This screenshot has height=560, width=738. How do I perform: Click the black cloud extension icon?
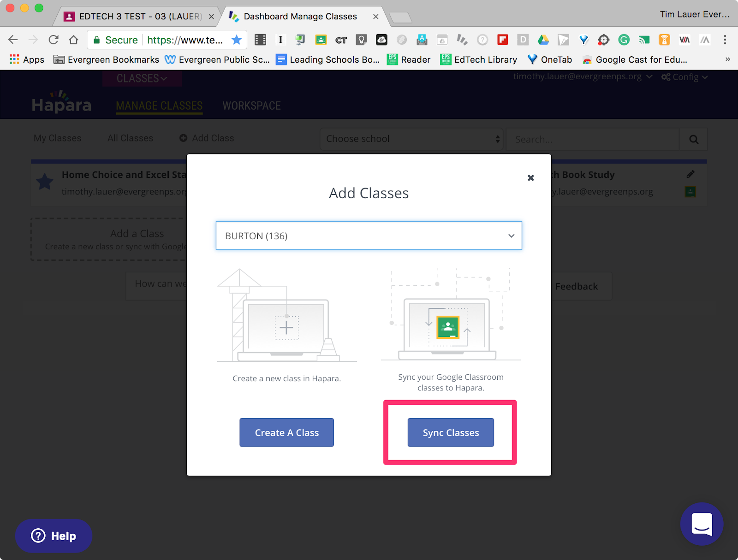click(381, 40)
